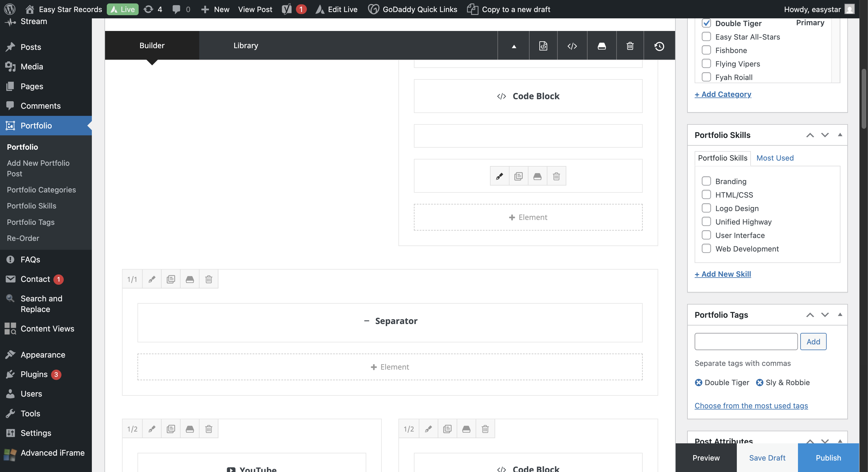Open builder history clock icon
This screenshot has width=868, height=472.
coord(659,46)
